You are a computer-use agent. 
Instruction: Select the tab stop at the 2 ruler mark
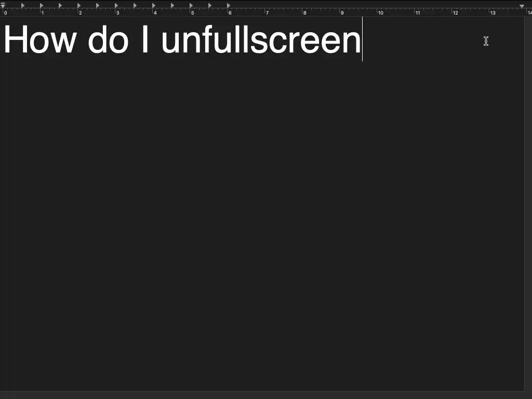[x=79, y=5]
